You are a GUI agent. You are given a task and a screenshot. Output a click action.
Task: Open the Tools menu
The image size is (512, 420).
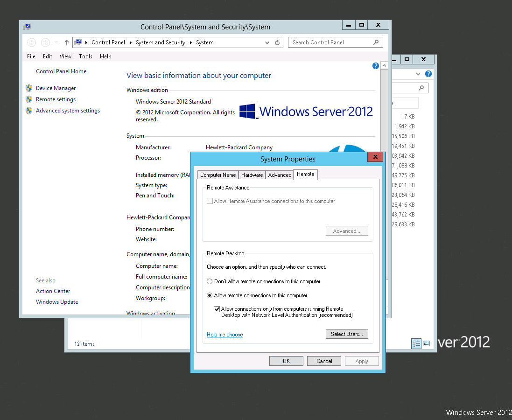[85, 56]
